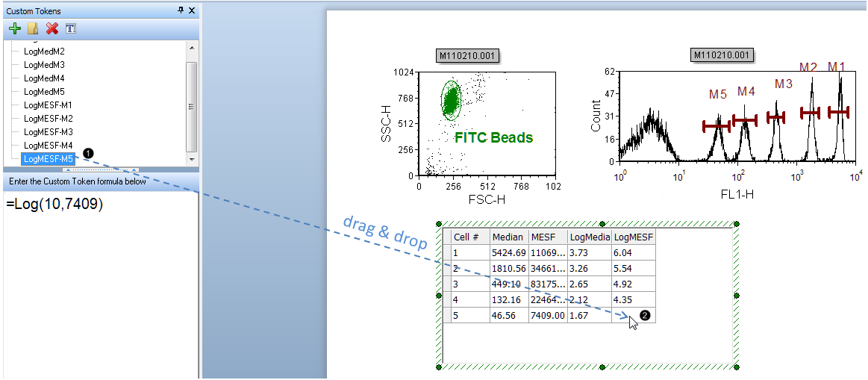
Task: Click the M110210.001 title above the histogram
Action: (722, 55)
